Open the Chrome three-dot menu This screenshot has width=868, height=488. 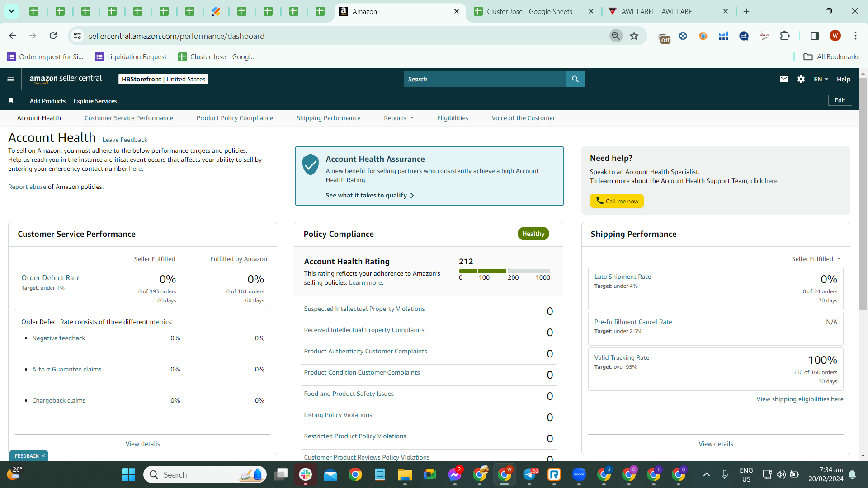coord(855,36)
